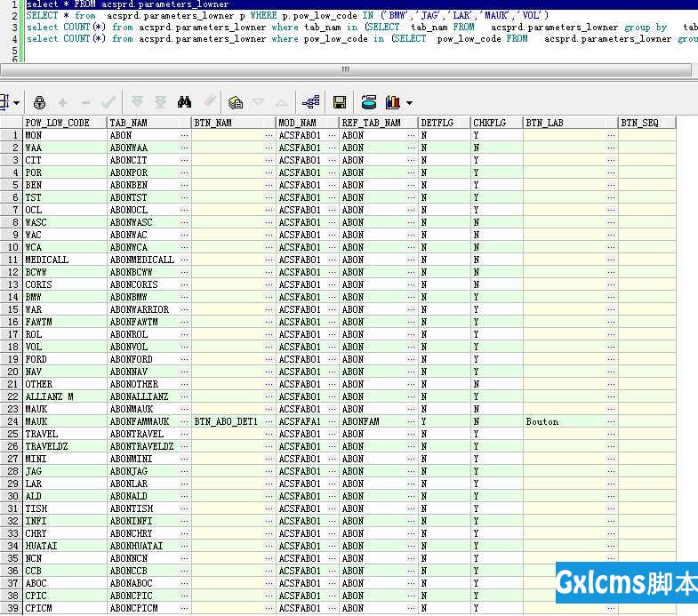Image resolution: width=698 pixels, height=616 pixels.
Task: Click the database refresh cylinder icon
Action: point(369,102)
